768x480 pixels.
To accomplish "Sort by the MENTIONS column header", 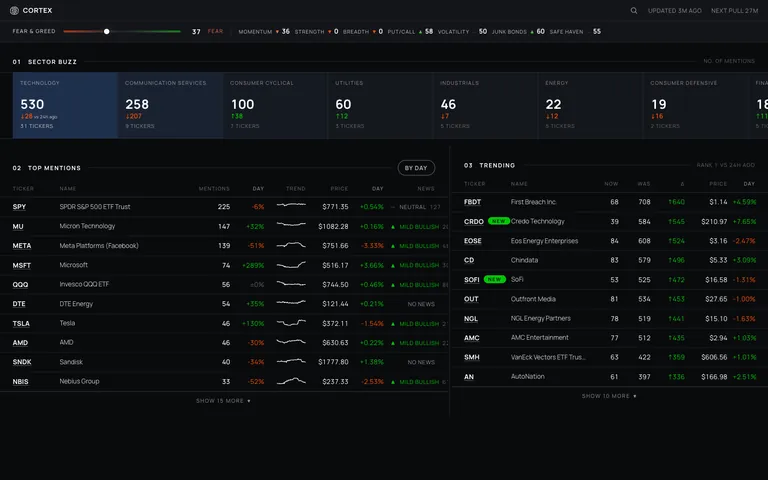I will point(214,189).
